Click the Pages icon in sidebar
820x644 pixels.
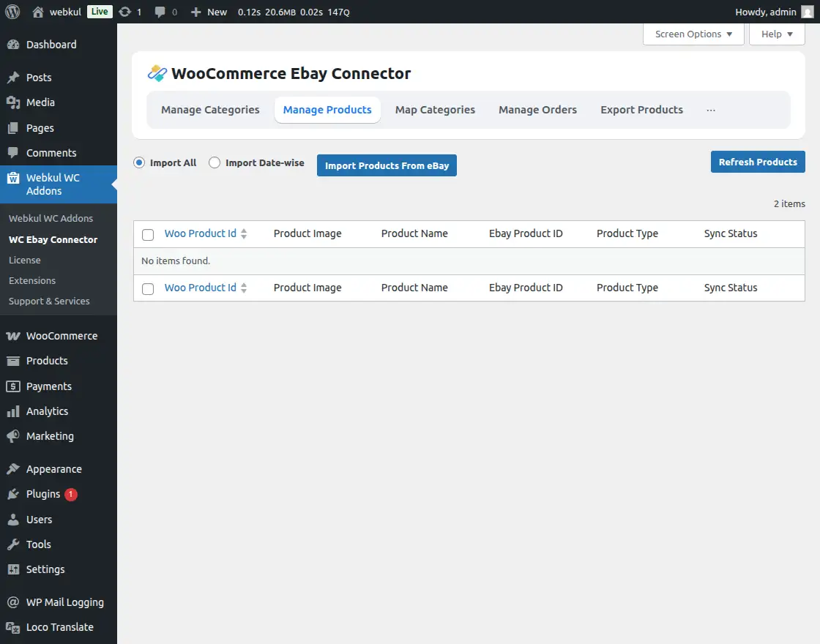point(13,128)
